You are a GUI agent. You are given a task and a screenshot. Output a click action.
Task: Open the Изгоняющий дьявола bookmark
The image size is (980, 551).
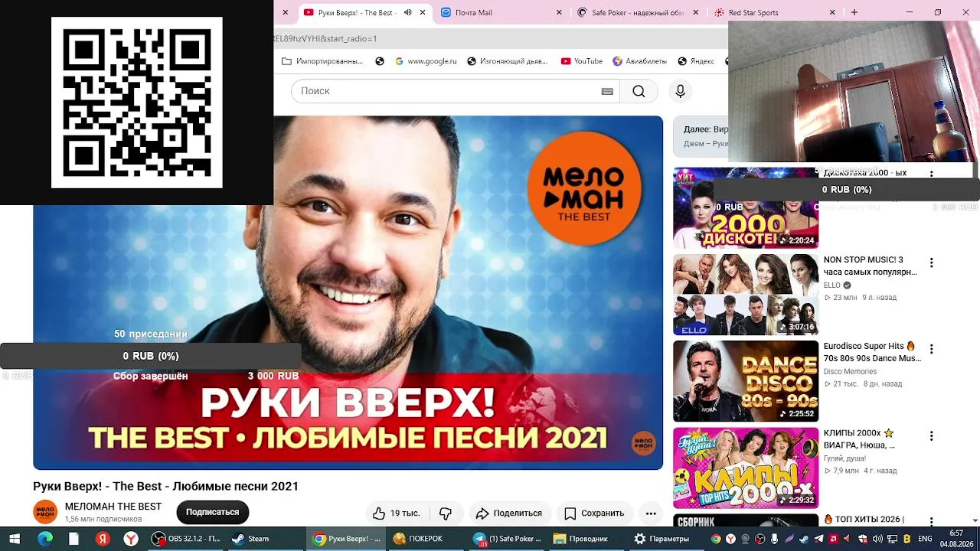tap(507, 61)
